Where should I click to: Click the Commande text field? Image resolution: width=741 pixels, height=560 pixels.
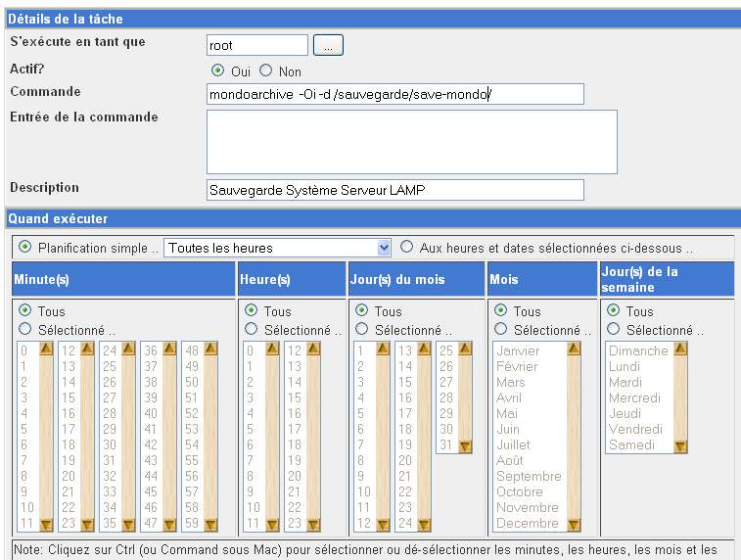(394, 94)
